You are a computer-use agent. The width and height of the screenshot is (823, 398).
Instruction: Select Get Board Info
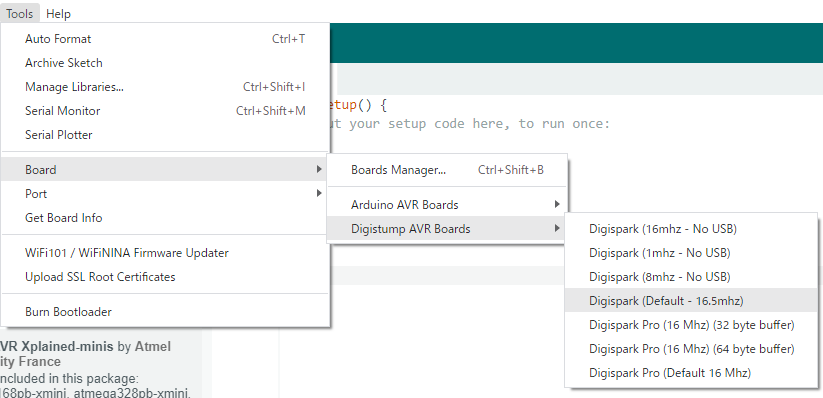tap(165, 218)
